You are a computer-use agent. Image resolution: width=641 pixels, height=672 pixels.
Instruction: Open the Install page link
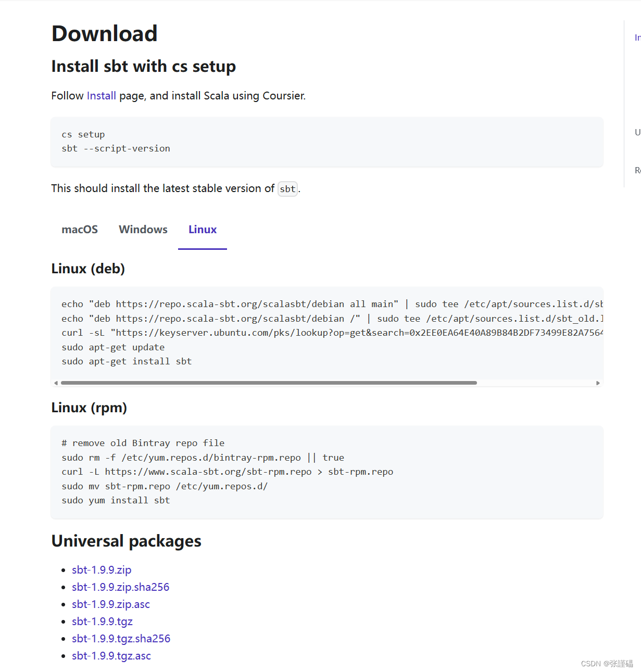click(101, 96)
